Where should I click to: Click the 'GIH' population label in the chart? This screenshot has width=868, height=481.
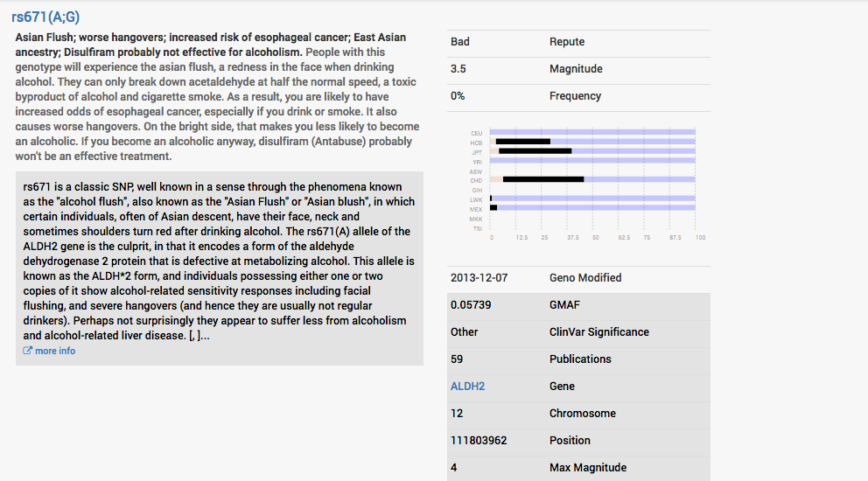(x=477, y=191)
